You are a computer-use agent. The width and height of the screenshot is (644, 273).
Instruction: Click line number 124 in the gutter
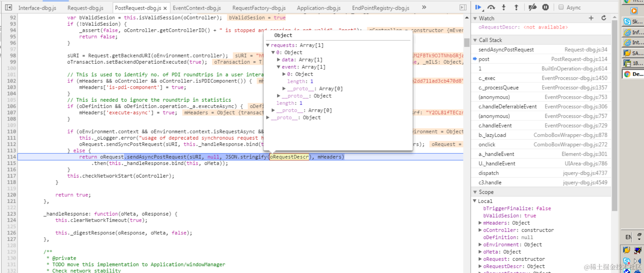pyautogui.click(x=12, y=220)
